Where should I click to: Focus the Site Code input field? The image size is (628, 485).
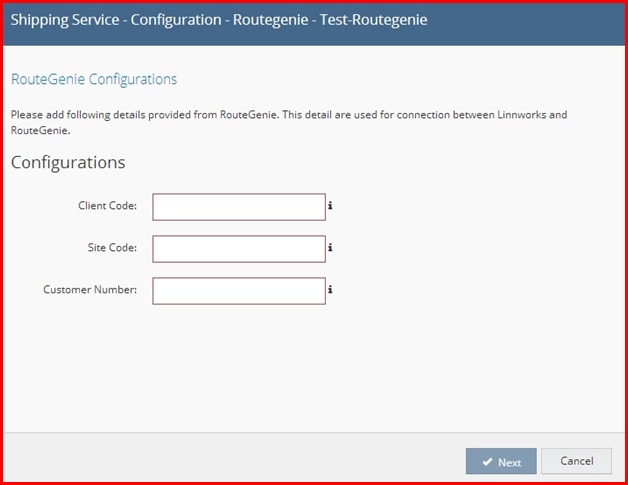[239, 249]
